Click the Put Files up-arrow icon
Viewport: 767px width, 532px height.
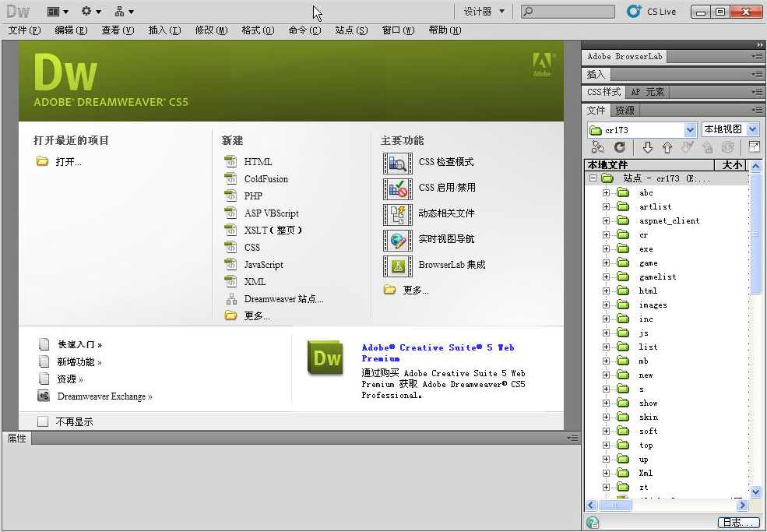pos(668,146)
